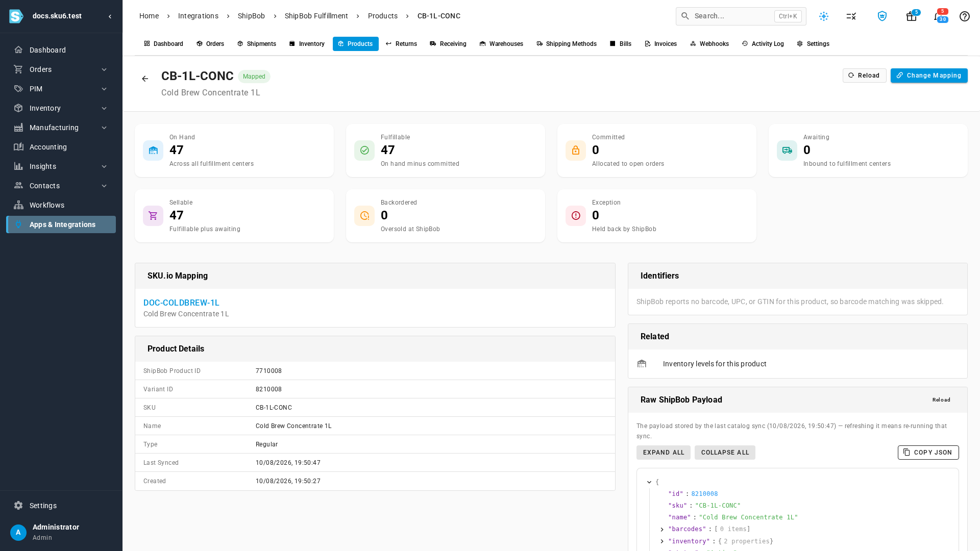Open the Activity Log tab
This screenshot has width=980, height=551.
coord(763,44)
